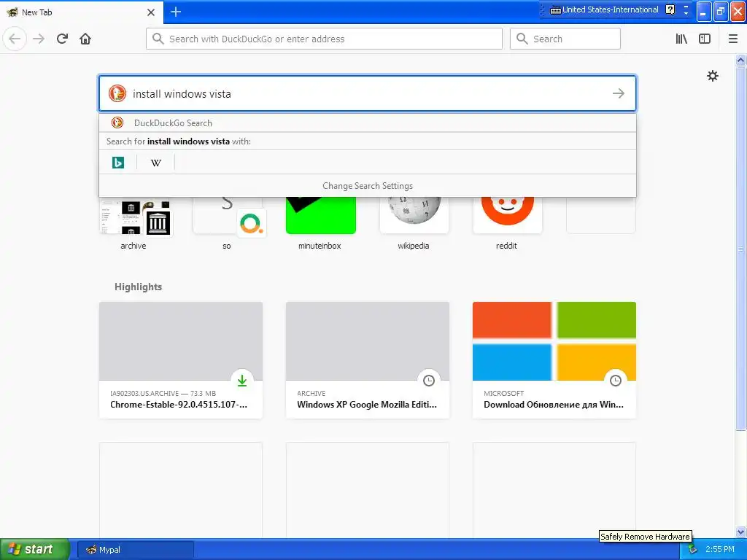Go back using the back arrow button
The height and width of the screenshot is (560, 747).
15,39
